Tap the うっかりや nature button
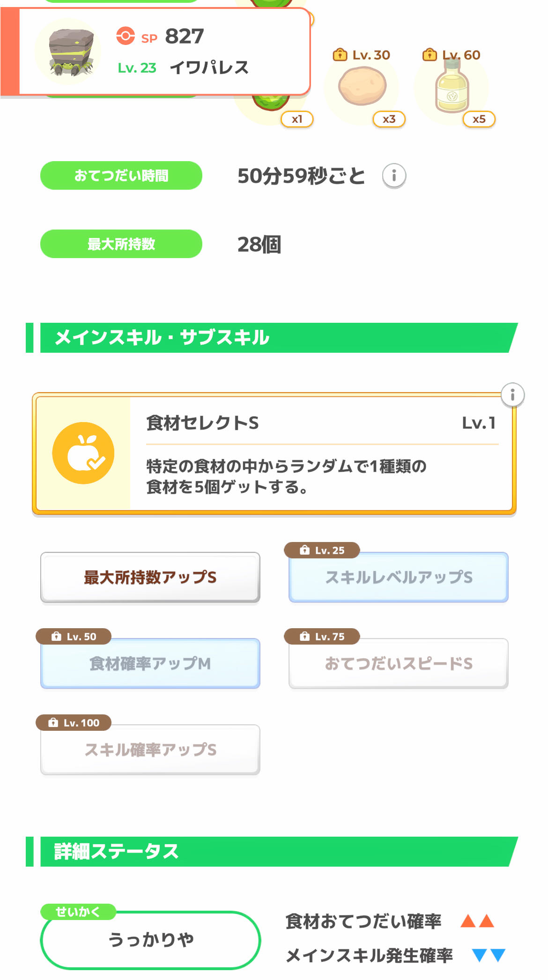 pyautogui.click(x=150, y=940)
